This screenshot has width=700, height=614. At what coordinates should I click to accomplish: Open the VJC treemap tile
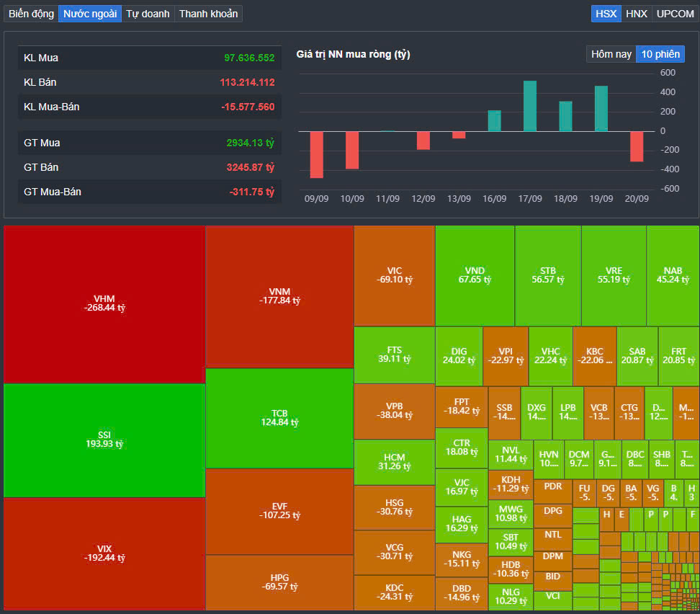[x=462, y=488]
